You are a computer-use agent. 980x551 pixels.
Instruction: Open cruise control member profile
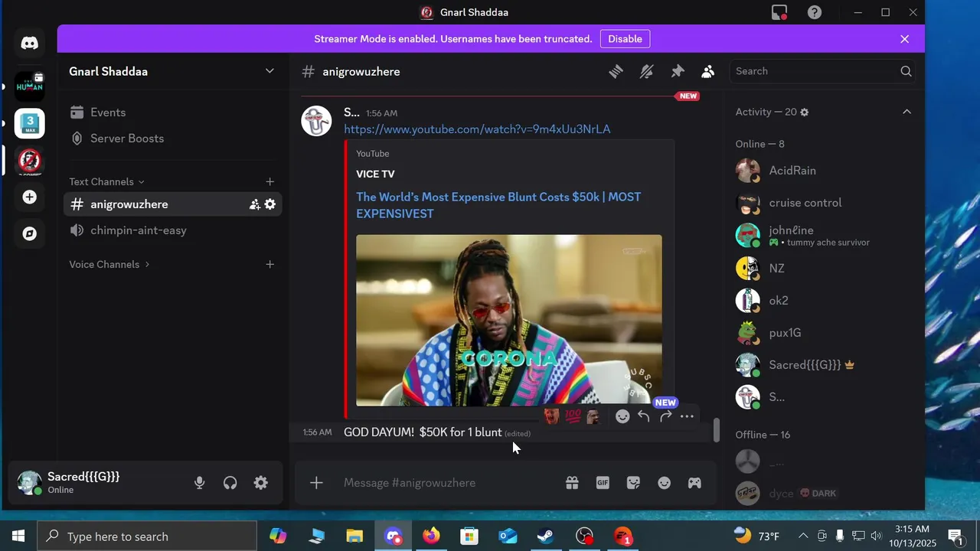[824, 203]
